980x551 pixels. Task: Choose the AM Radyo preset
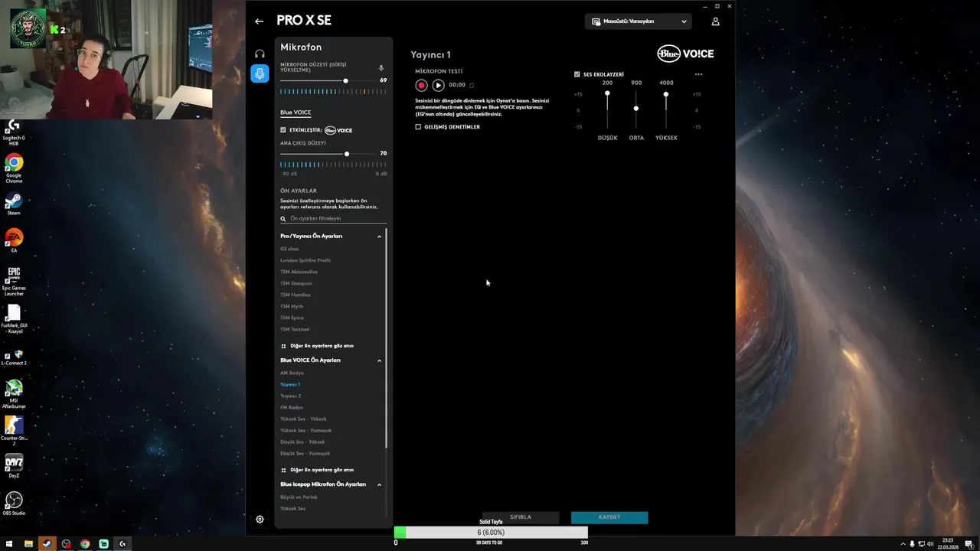tap(292, 373)
